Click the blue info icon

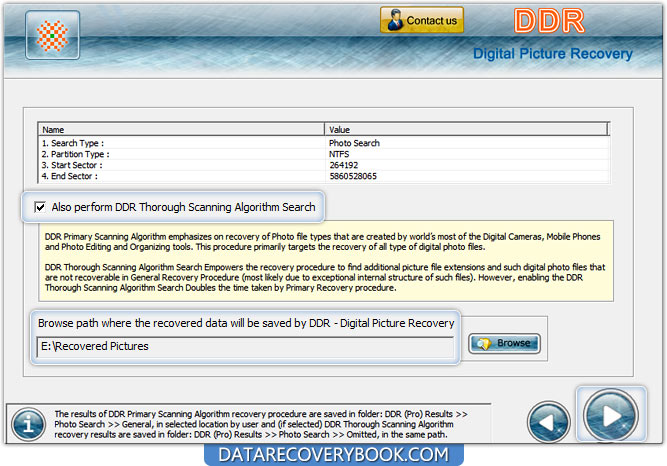pyautogui.click(x=29, y=424)
